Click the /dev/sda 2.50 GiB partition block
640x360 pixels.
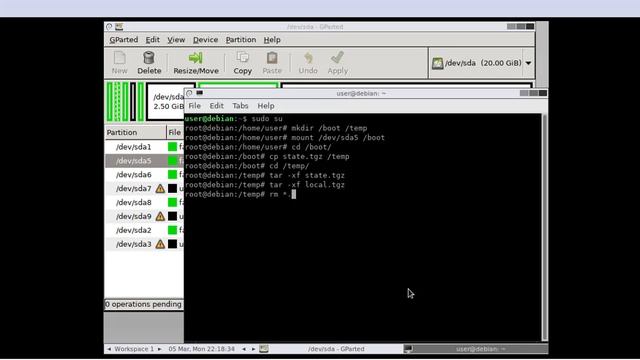[166, 102]
